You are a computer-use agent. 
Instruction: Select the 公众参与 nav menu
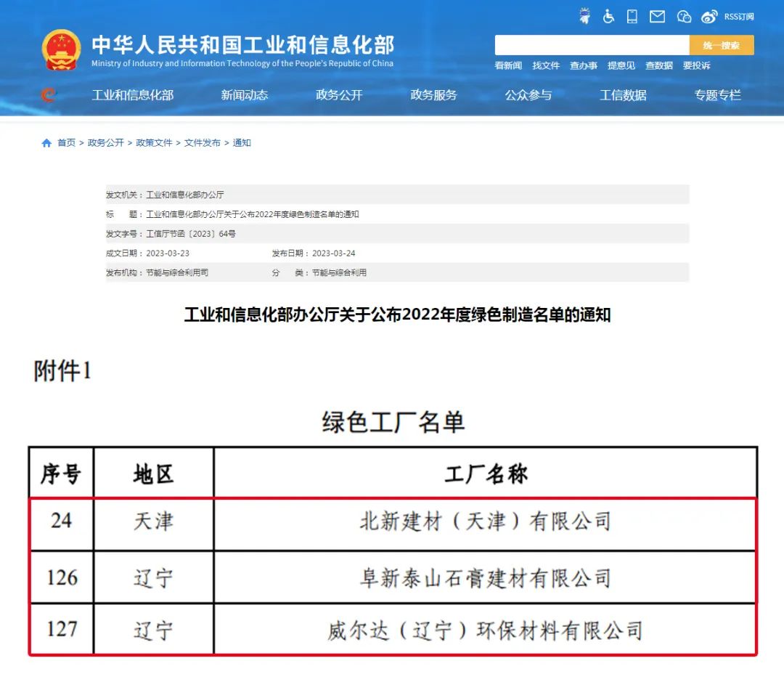click(x=528, y=94)
